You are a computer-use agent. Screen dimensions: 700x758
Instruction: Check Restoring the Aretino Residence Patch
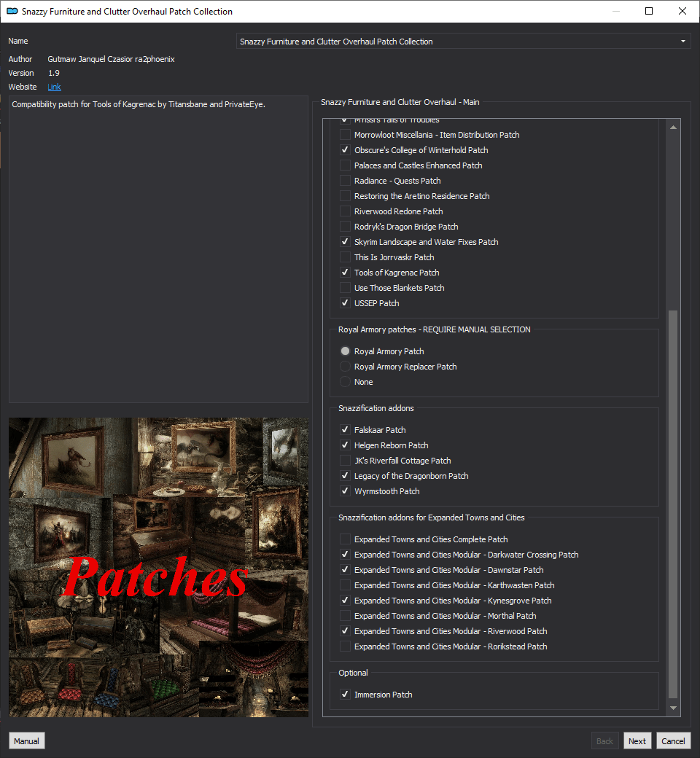click(x=345, y=196)
